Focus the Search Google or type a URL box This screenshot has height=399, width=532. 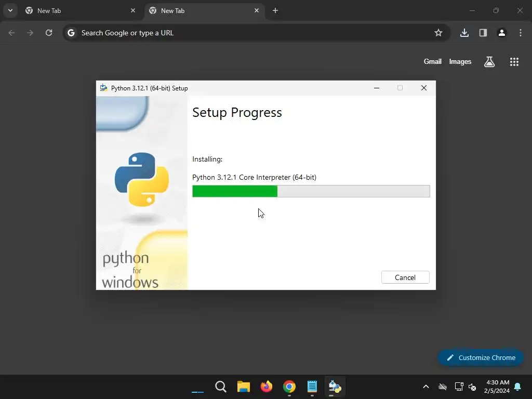tap(257, 33)
